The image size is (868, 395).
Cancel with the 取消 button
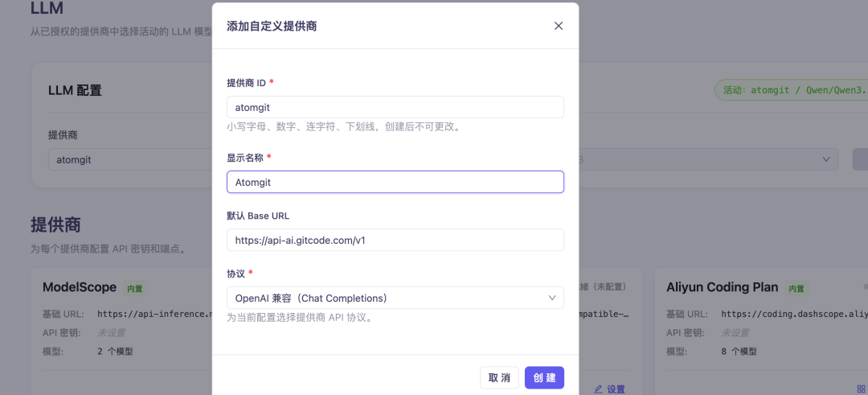pyautogui.click(x=499, y=378)
